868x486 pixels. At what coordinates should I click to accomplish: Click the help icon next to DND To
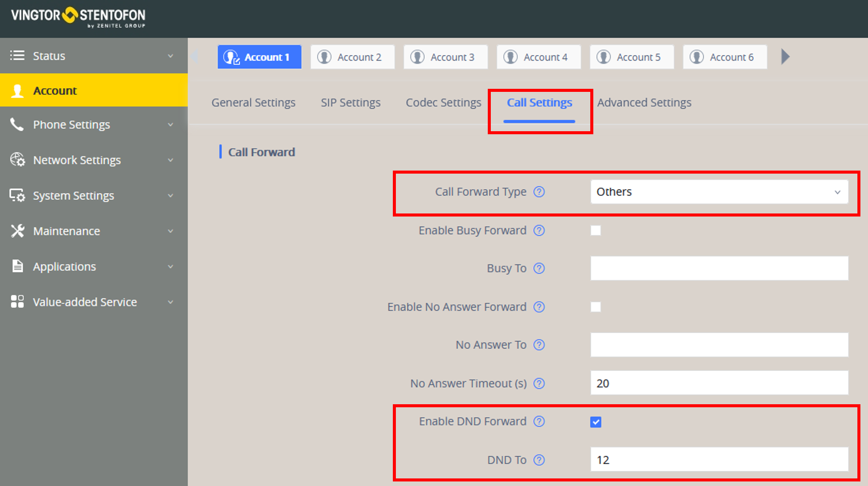coord(539,460)
